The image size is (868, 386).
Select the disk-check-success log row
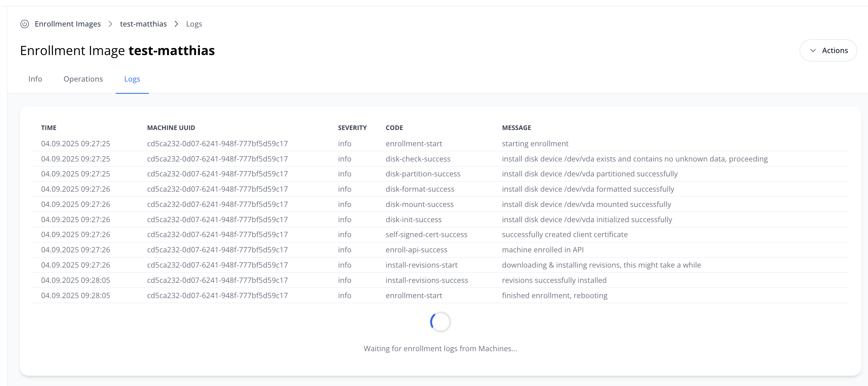[x=418, y=159]
